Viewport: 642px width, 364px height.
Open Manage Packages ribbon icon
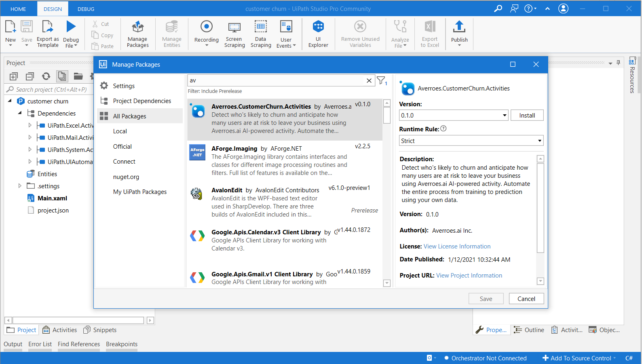(137, 27)
